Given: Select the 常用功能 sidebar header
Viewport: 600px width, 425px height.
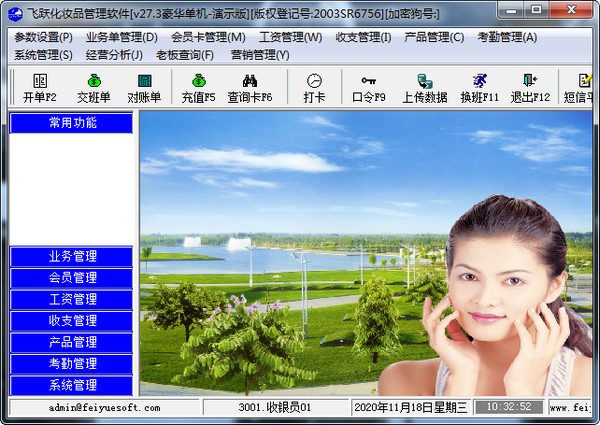Looking at the screenshot, I should pyautogui.click(x=72, y=123).
